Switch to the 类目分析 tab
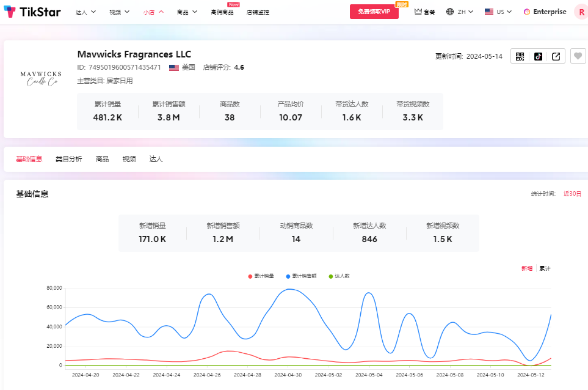The image size is (588, 390). click(x=68, y=159)
